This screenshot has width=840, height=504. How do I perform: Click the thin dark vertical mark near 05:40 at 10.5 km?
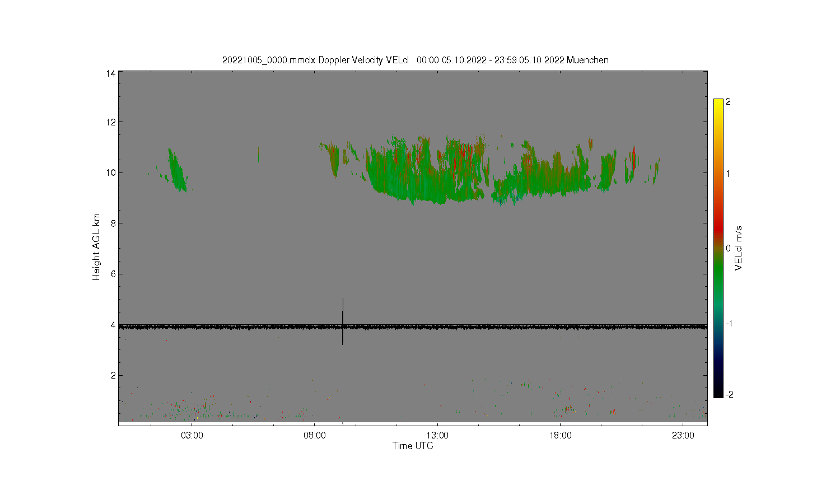click(x=258, y=155)
